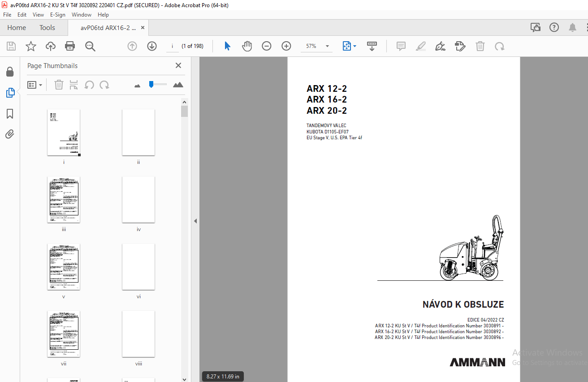Reduce thumbnail size small mountain icon
The width and height of the screenshot is (588, 382).
click(x=138, y=85)
